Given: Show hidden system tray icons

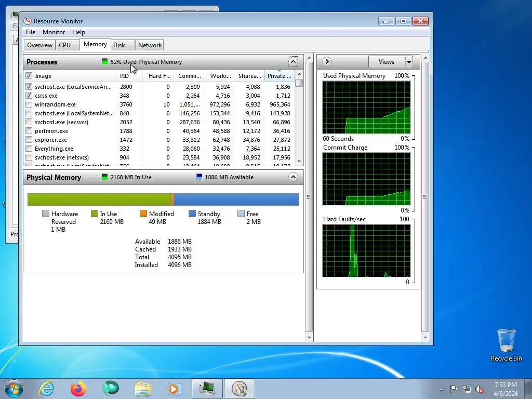Looking at the screenshot, I should (x=442, y=389).
